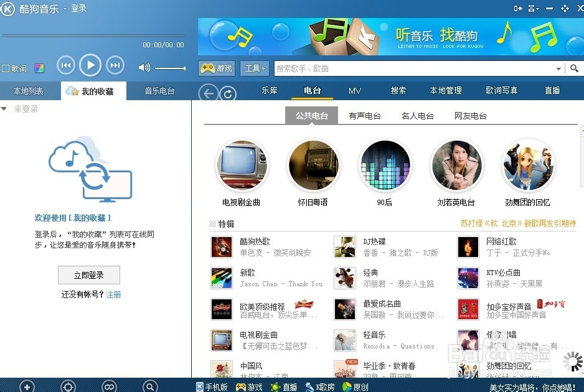Click the 登录 title link
The image size is (584, 392).
tap(78, 8)
